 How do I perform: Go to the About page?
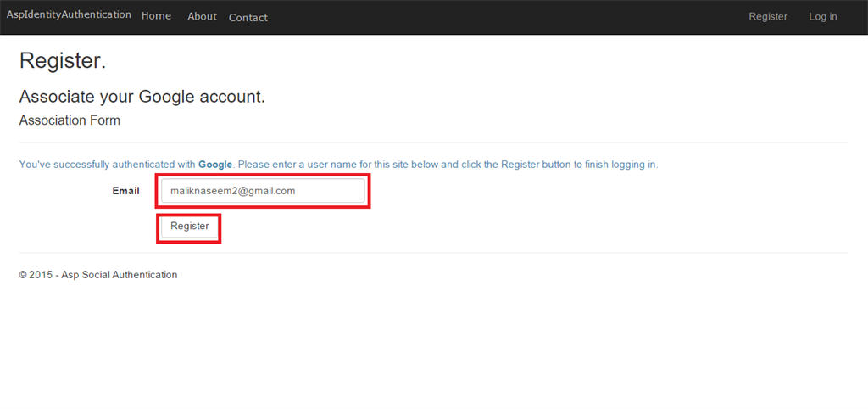coord(202,16)
